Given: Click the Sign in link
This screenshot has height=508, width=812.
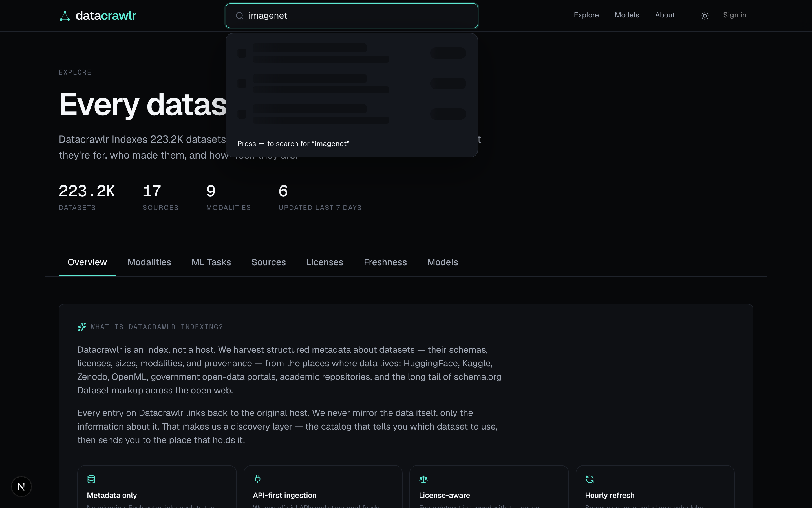Looking at the screenshot, I should (734, 15).
